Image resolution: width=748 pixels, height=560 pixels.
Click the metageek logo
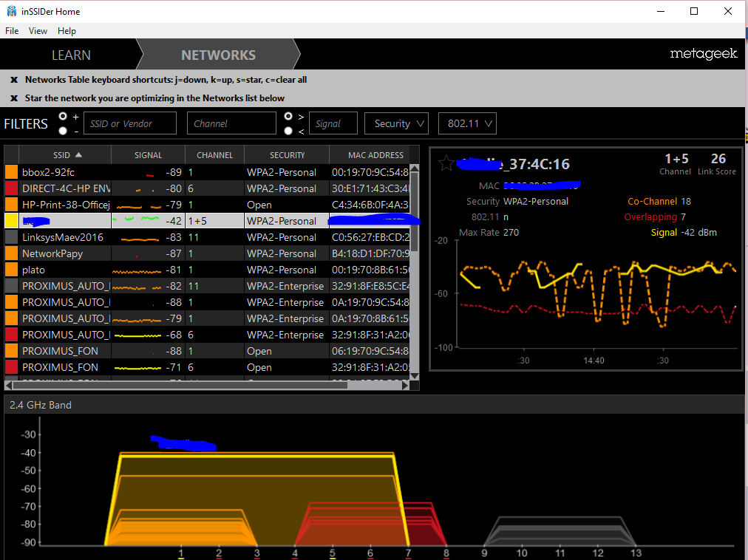(x=703, y=54)
